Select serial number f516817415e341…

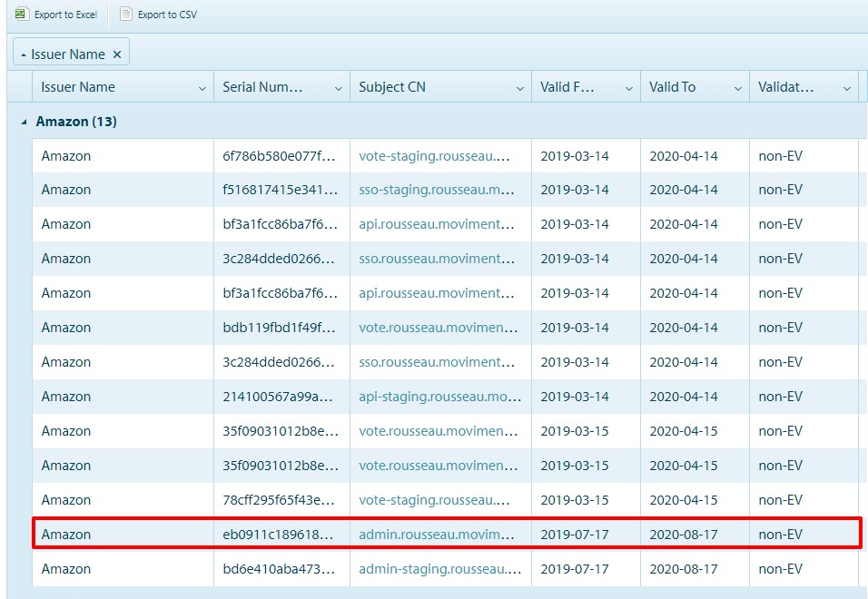pyautogui.click(x=279, y=190)
